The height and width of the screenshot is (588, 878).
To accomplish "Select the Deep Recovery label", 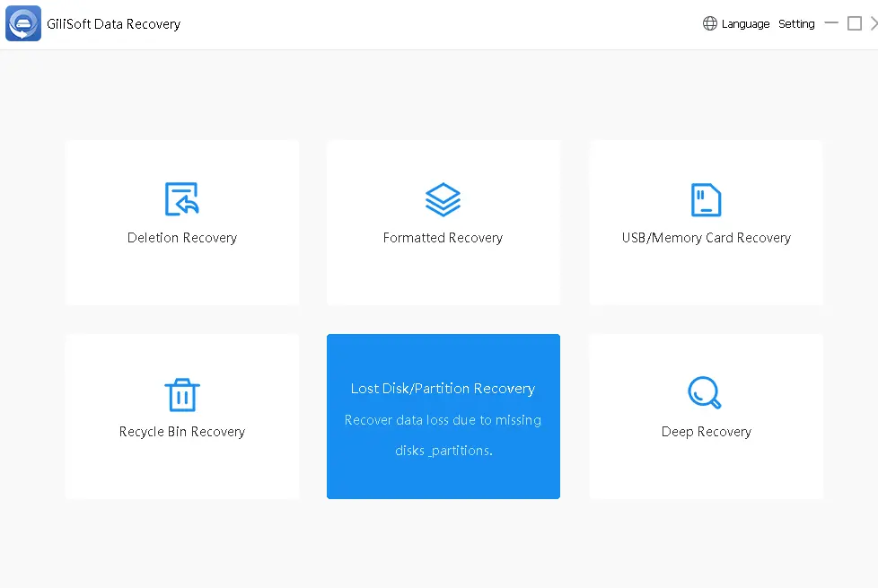I will 707,432.
